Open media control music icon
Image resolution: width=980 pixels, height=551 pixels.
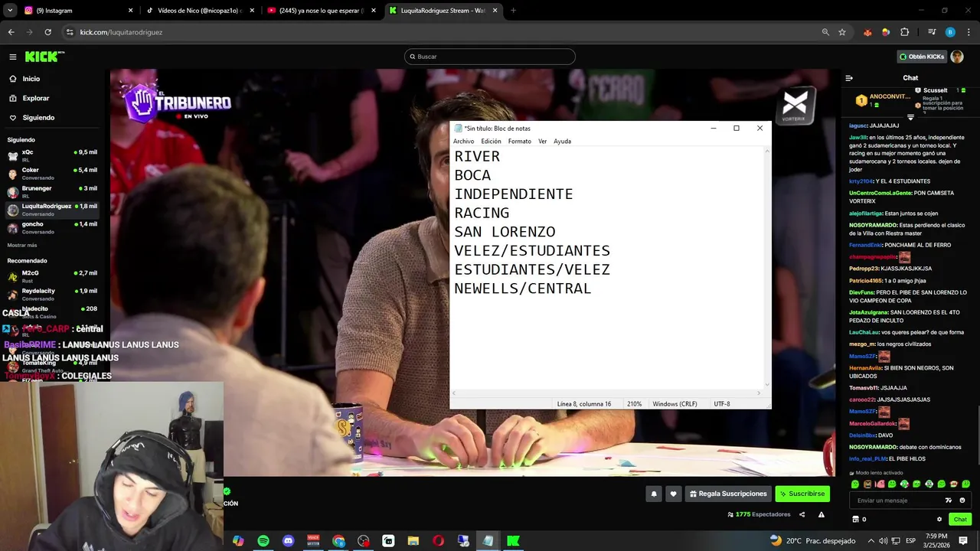click(x=932, y=32)
